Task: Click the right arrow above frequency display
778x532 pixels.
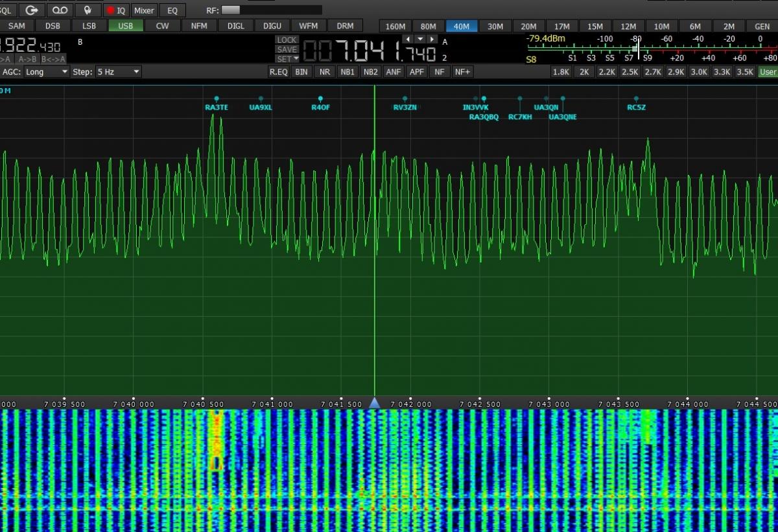Action: tap(431, 40)
